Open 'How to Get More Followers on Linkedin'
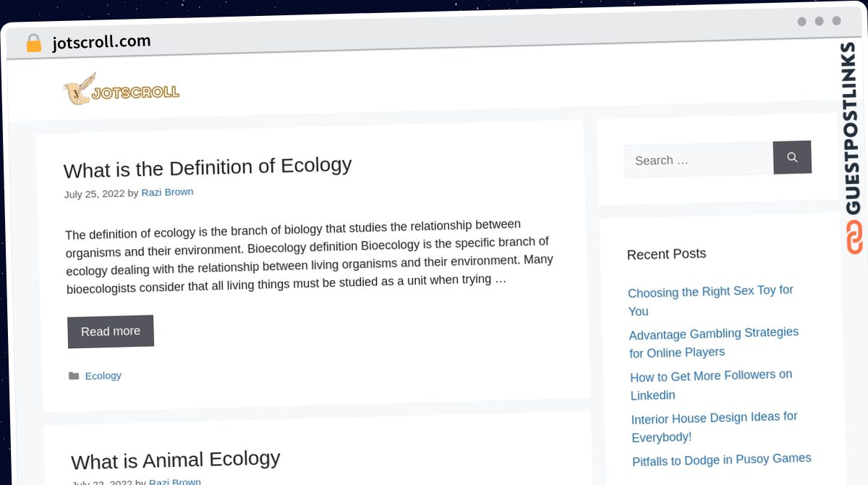 (x=711, y=384)
